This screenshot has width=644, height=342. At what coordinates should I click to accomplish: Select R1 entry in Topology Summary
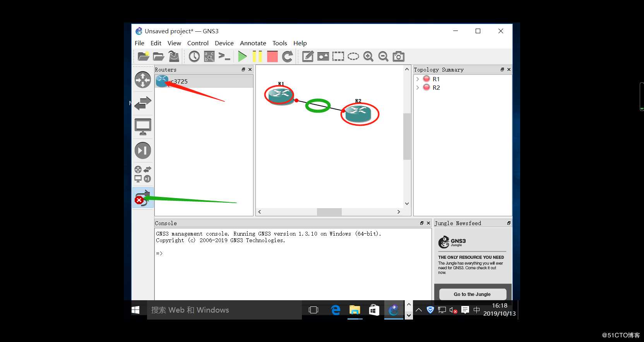click(436, 79)
